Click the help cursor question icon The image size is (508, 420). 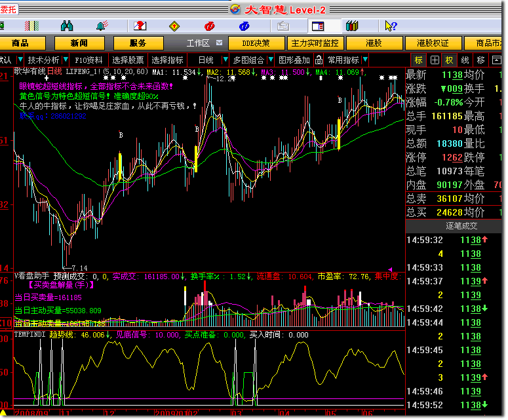pos(391,26)
